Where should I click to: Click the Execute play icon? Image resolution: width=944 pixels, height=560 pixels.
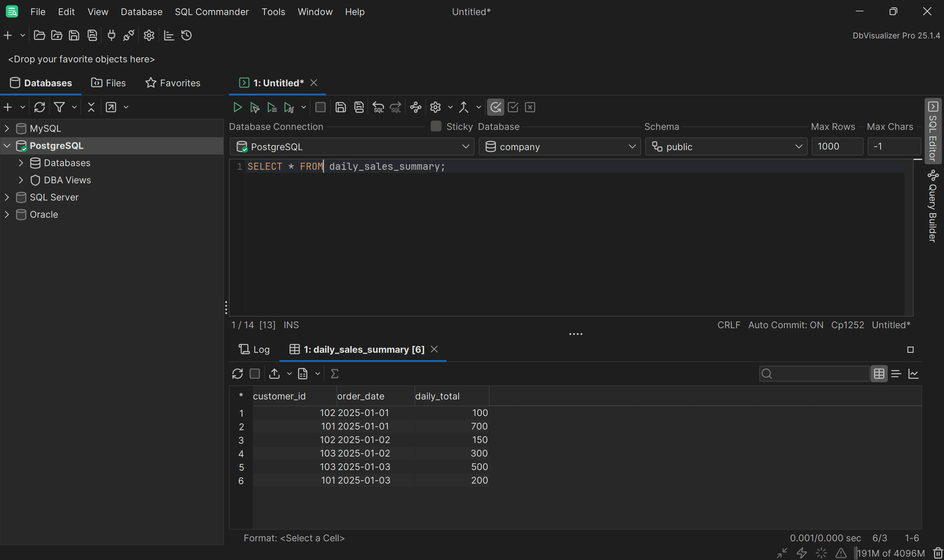tap(237, 107)
